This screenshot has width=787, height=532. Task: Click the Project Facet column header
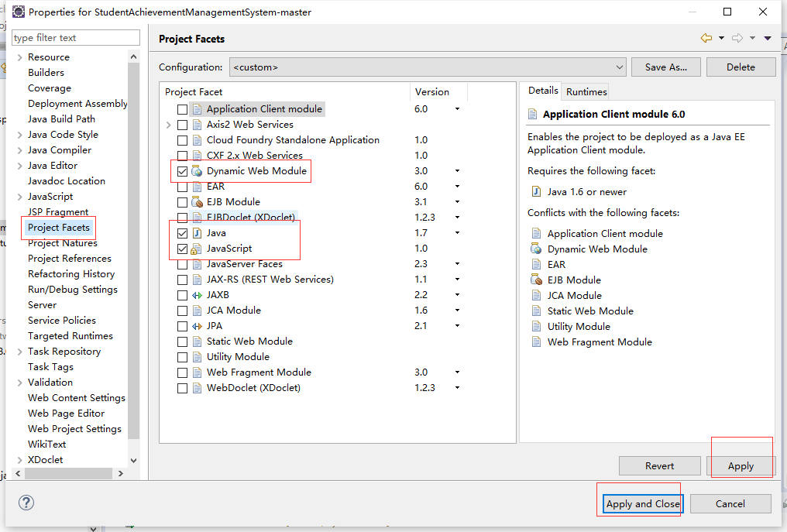pos(285,92)
